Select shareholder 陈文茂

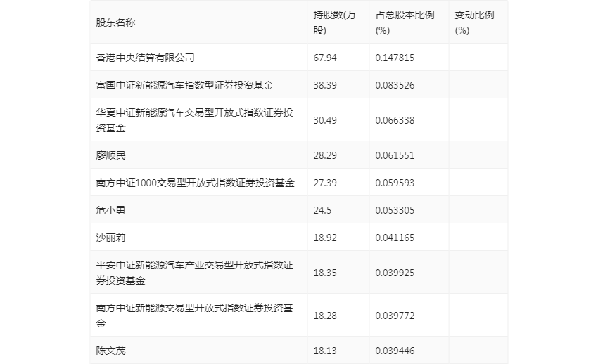[110, 351]
